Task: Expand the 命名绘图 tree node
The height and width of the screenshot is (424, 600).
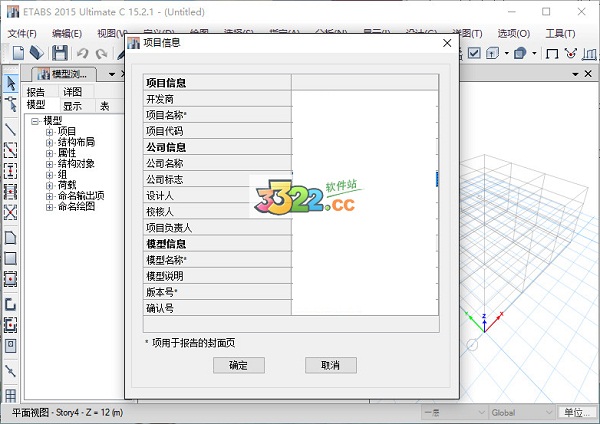Action: point(49,207)
